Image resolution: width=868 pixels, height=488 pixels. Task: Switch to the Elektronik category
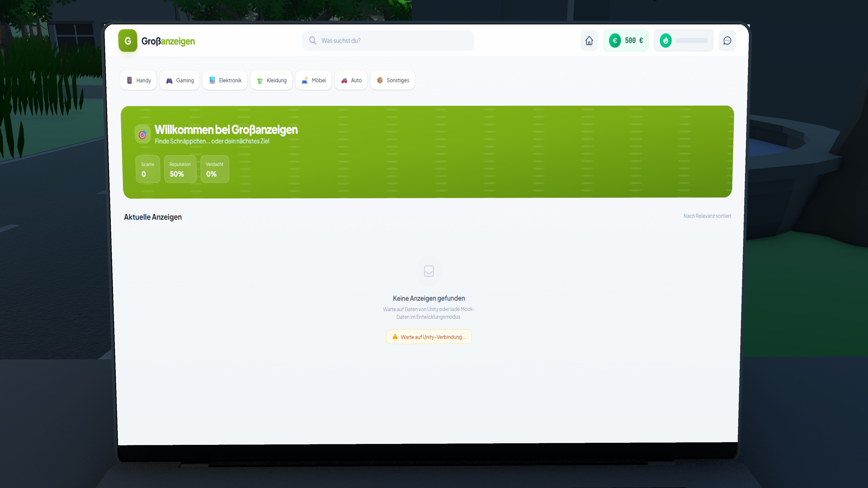tap(225, 80)
